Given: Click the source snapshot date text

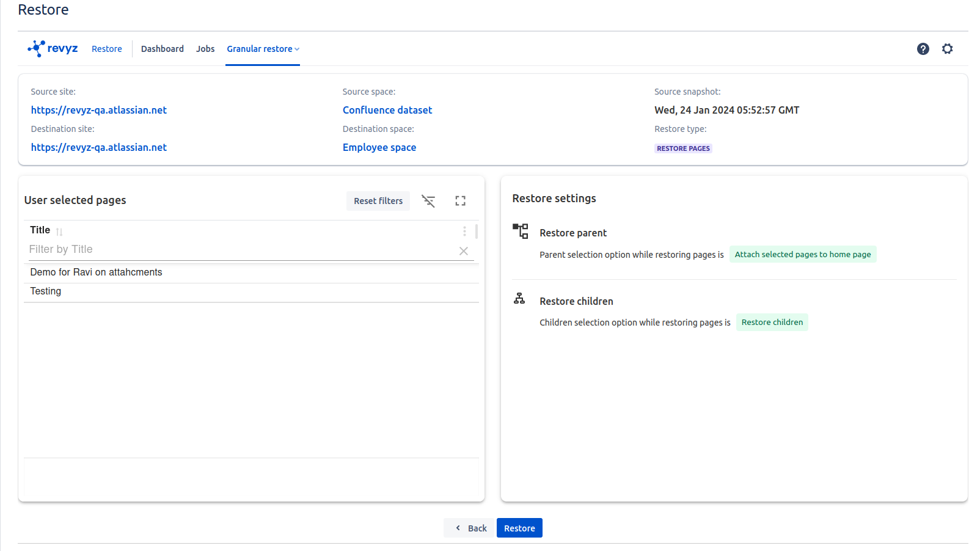Looking at the screenshot, I should click(x=727, y=110).
